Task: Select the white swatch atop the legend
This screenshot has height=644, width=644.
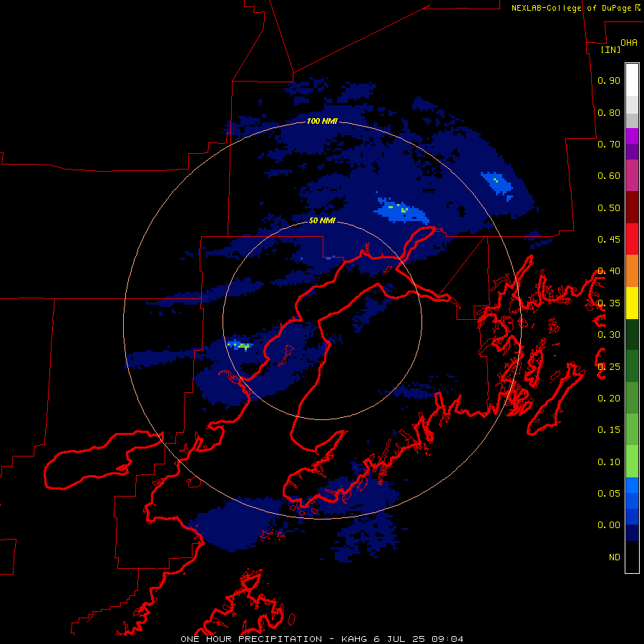Action: coord(632,80)
